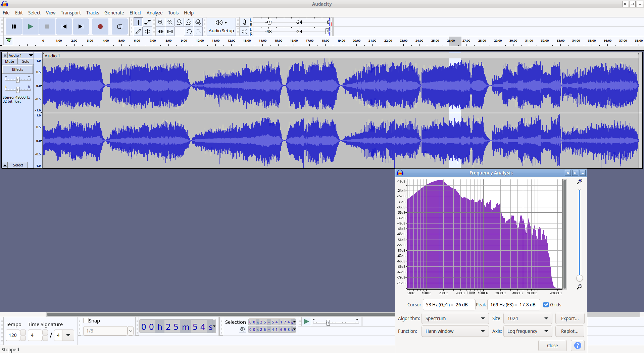Viewport: 644px width, 353px height.
Task: Open Frequency Analysis help icon
Action: coord(578,346)
